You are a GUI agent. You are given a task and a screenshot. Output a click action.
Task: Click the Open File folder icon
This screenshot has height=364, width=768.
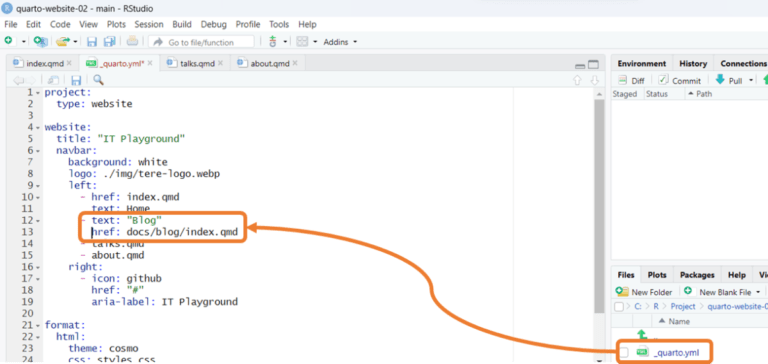click(63, 42)
